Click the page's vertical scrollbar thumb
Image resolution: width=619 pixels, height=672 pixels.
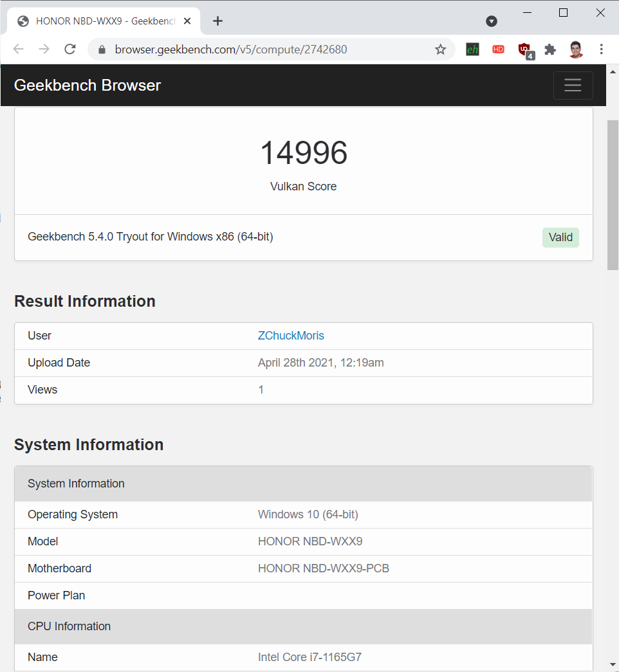(613, 195)
